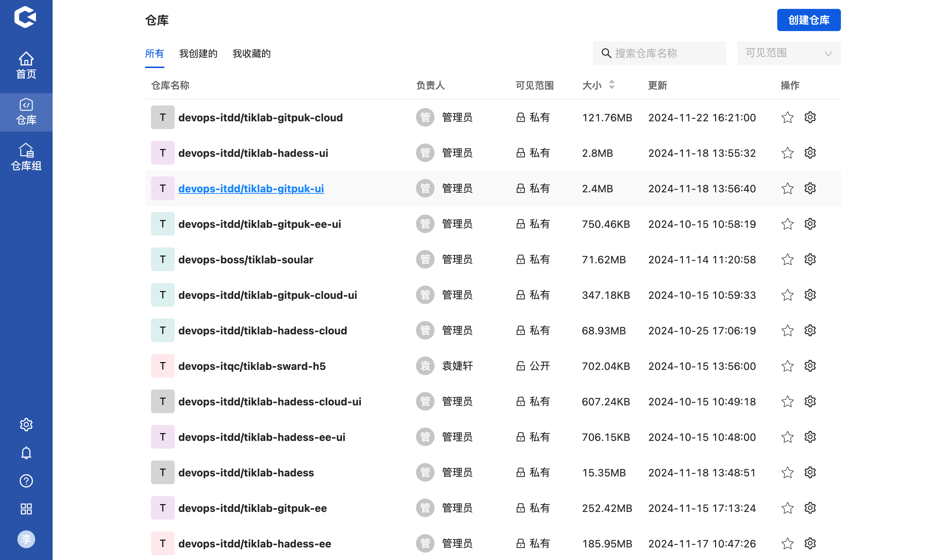Star the tiklab-hadess-cloud-ui repository
929x560 pixels.
coord(787,402)
